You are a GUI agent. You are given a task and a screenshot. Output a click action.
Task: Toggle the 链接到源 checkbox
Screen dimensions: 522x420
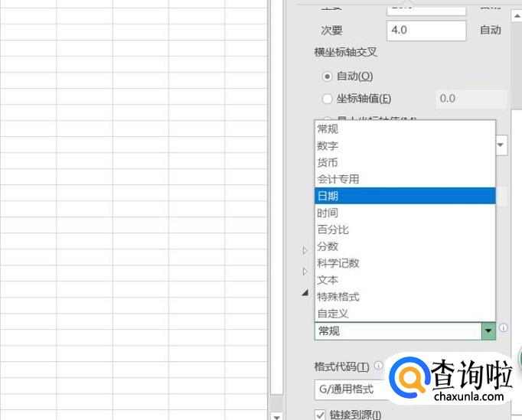click(x=320, y=415)
